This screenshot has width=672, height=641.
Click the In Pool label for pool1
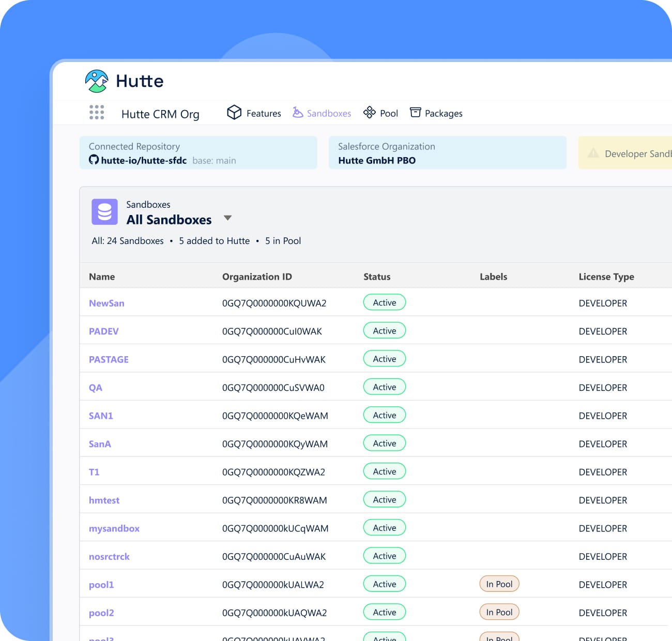coord(499,584)
